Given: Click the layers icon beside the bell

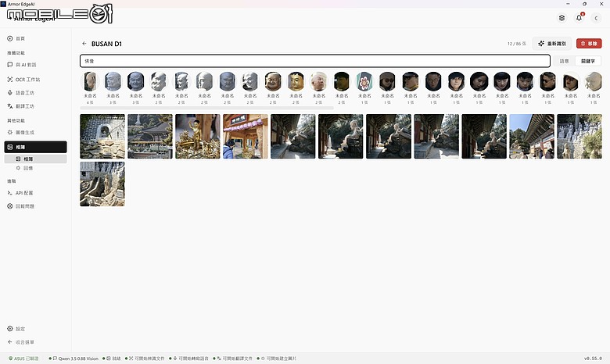Looking at the screenshot, I should point(562,18).
